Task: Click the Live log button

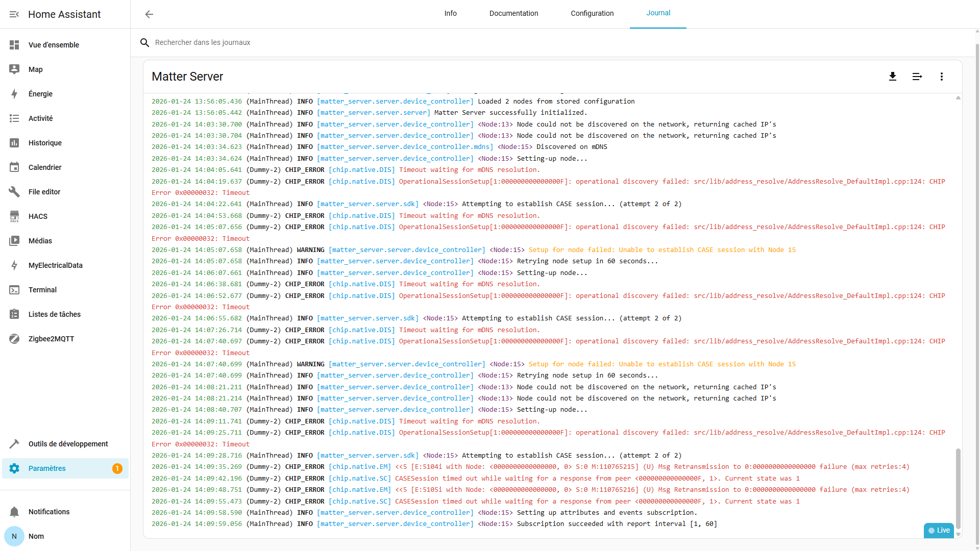Action: pos(939,530)
